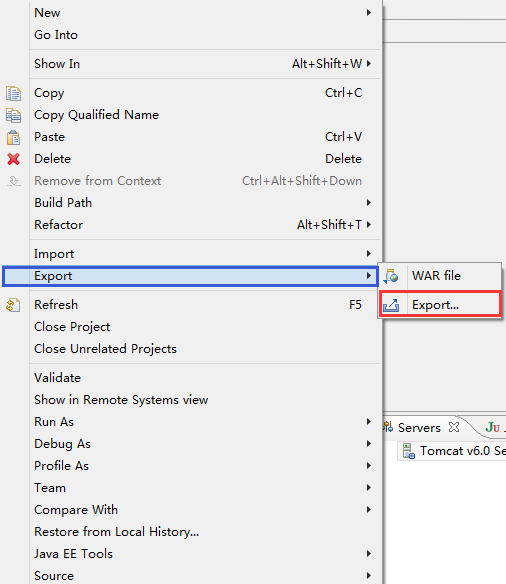The image size is (506, 584).
Task: Click the Ctrl+V shortcut text
Action: click(343, 137)
